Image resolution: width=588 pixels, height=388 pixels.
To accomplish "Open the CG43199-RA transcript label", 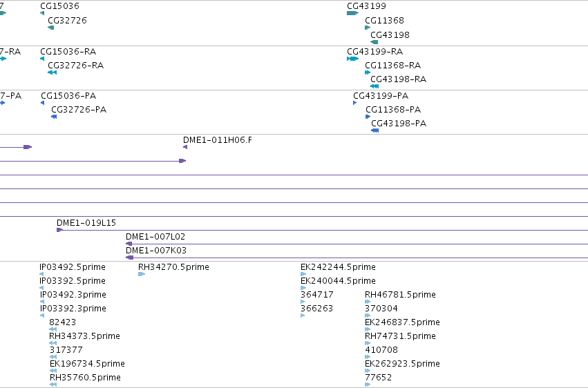I will (375, 52).
